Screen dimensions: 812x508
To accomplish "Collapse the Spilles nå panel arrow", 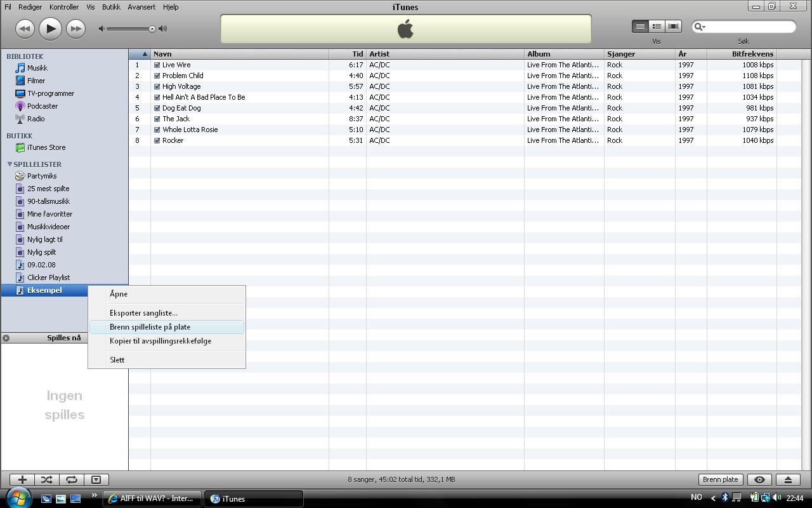I will [x=6, y=338].
